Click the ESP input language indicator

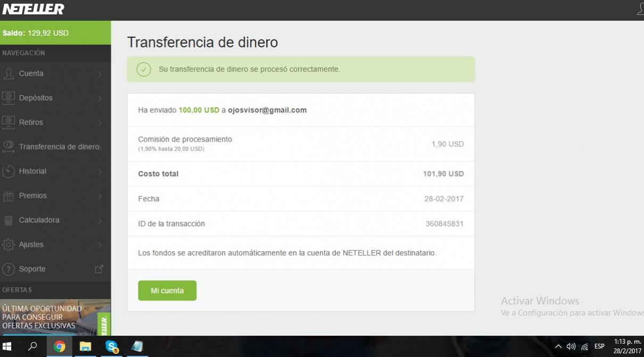click(599, 346)
